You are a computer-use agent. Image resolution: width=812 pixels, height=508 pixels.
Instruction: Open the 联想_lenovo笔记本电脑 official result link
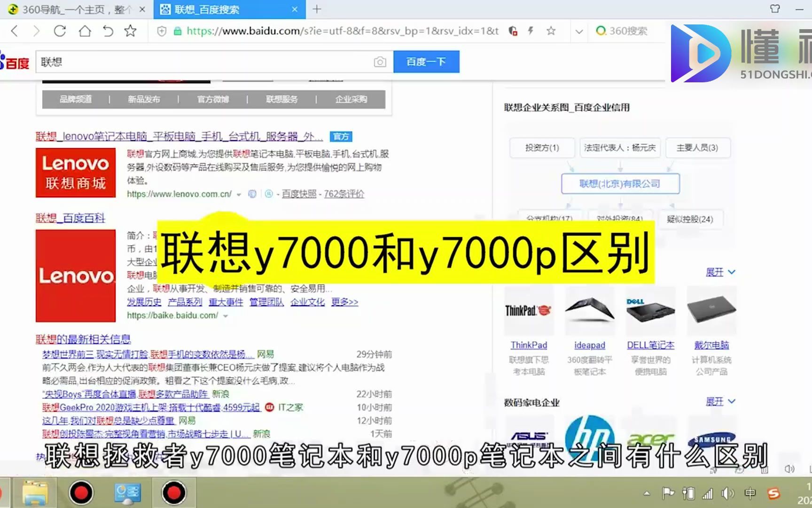pyautogui.click(x=179, y=136)
